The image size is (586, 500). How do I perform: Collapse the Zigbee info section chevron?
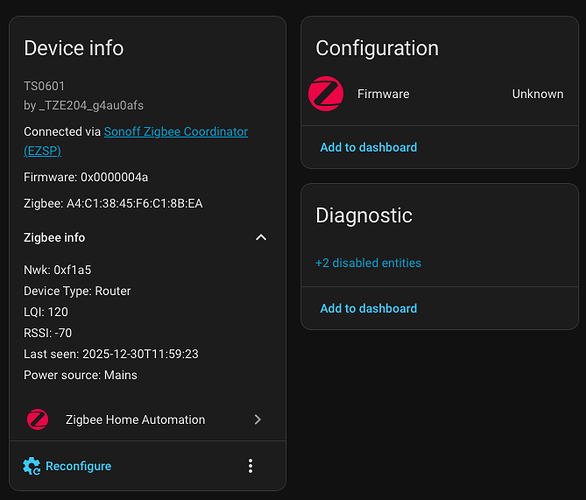[x=261, y=238]
